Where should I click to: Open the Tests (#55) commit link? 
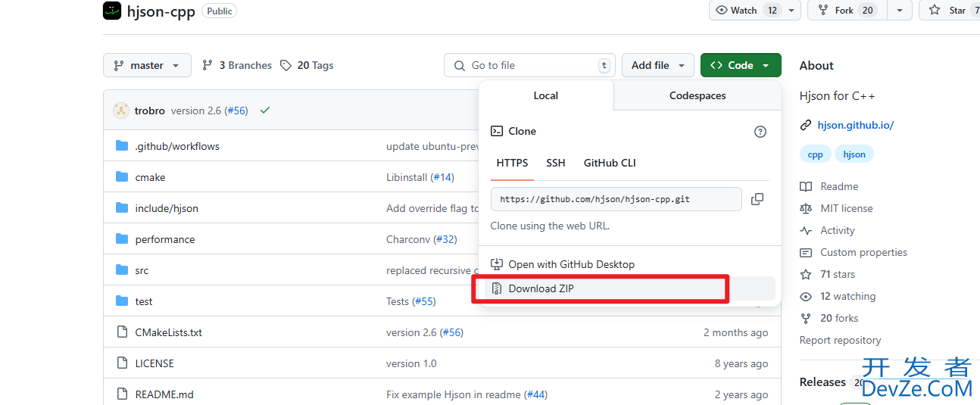tap(411, 301)
